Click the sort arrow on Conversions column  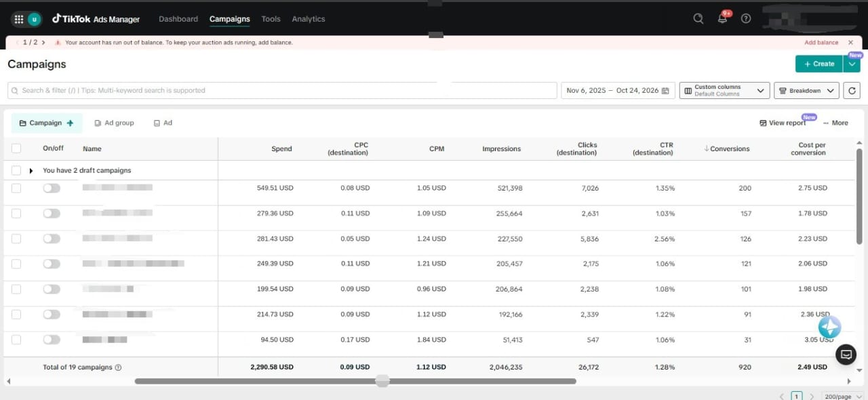tap(707, 148)
